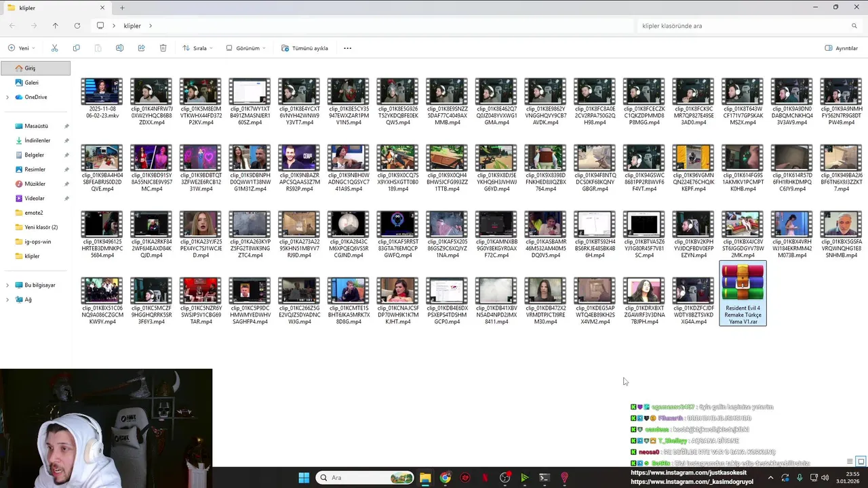Open the Yeni (New) dropdown
This screenshot has width=868, height=488.
pos(22,48)
